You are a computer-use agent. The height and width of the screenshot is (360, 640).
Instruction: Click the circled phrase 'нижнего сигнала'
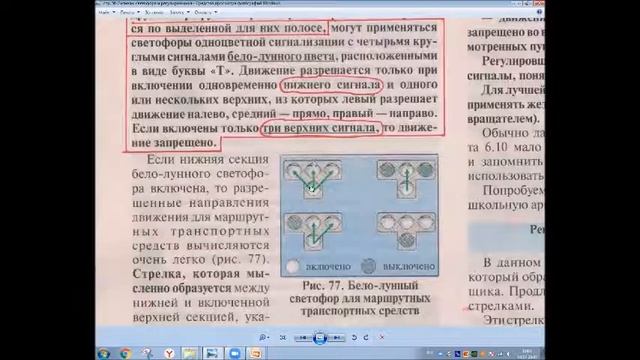point(331,85)
